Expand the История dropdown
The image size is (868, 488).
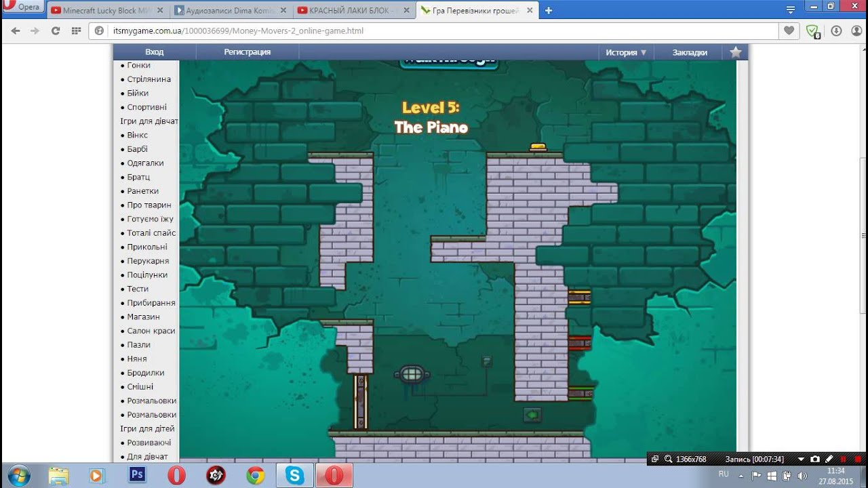(x=626, y=52)
